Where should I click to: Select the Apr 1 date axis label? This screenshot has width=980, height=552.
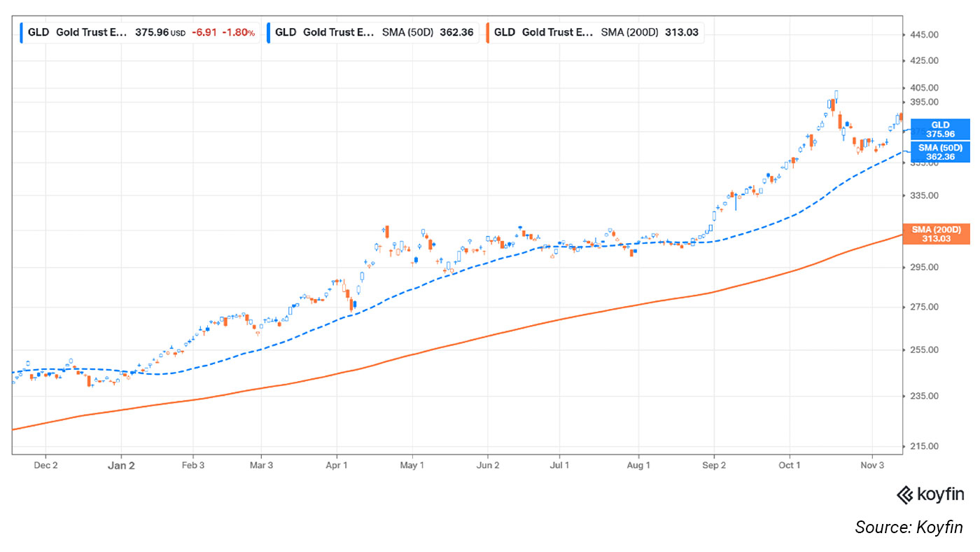pos(337,465)
